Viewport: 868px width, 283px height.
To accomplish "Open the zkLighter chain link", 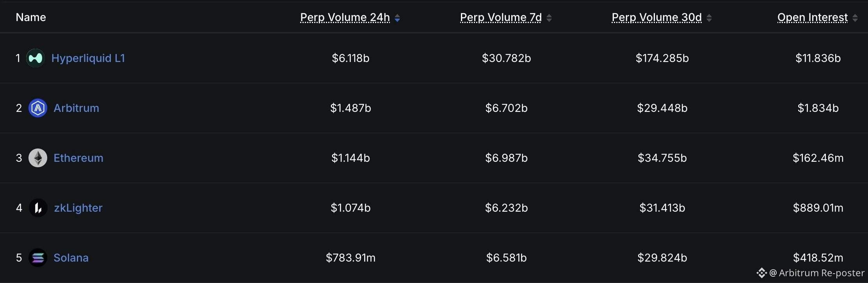I will 78,208.
